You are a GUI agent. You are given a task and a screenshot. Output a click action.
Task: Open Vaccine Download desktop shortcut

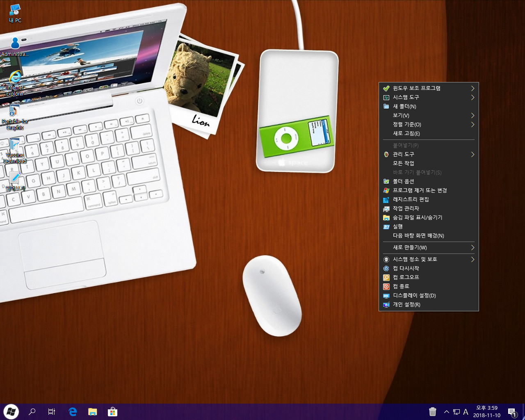15,151
